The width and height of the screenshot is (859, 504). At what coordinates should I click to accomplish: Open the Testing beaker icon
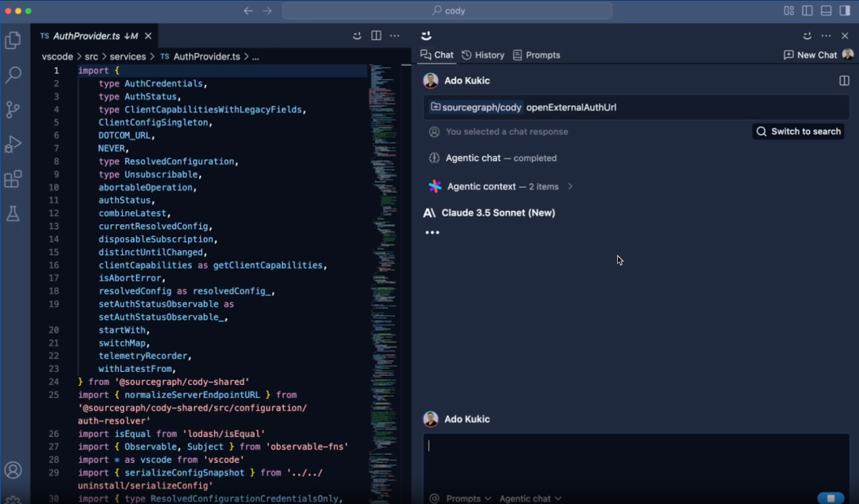(x=12, y=213)
